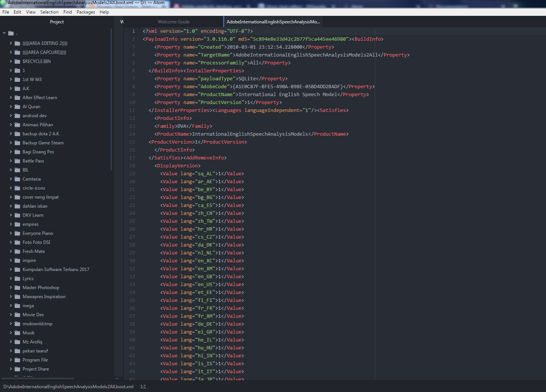Switch to the Welcome Guide tab
This screenshot has height=392, width=546.
[x=174, y=22]
